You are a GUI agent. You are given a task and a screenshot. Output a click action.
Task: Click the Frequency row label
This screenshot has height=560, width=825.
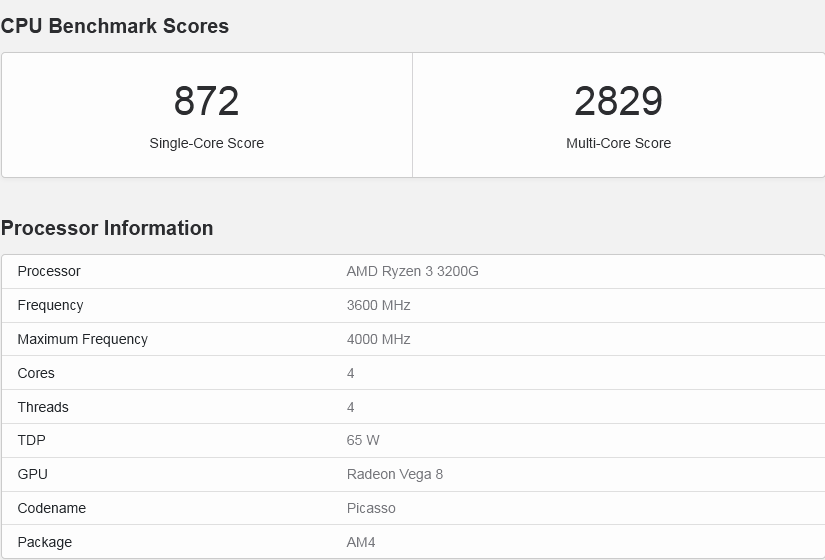51,305
